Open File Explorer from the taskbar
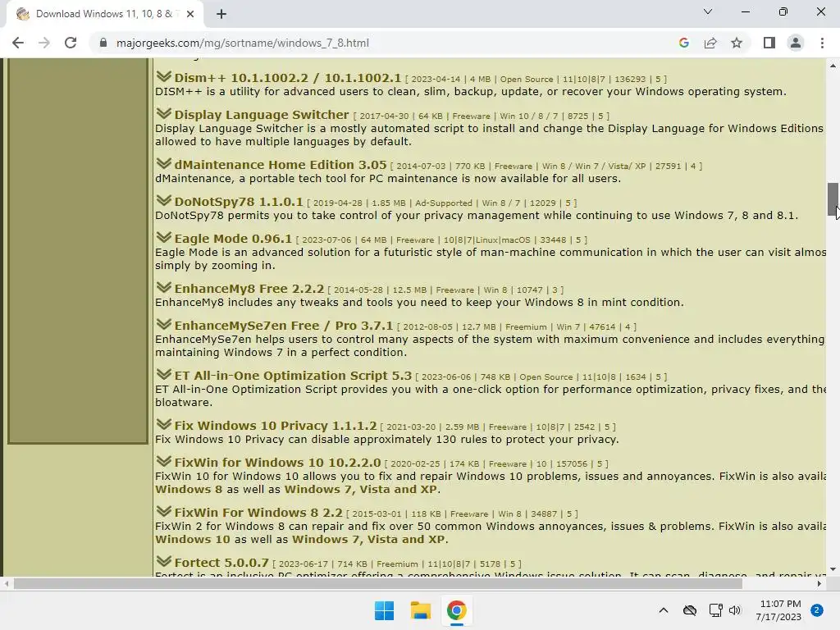840x630 pixels. click(421, 610)
